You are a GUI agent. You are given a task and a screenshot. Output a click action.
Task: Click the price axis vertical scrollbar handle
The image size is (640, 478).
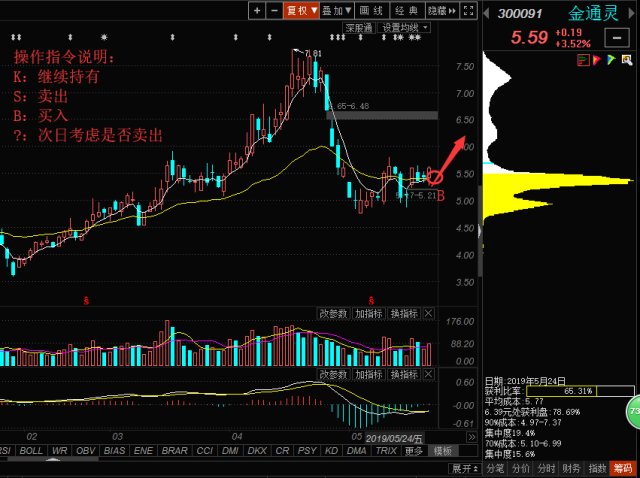point(480,231)
